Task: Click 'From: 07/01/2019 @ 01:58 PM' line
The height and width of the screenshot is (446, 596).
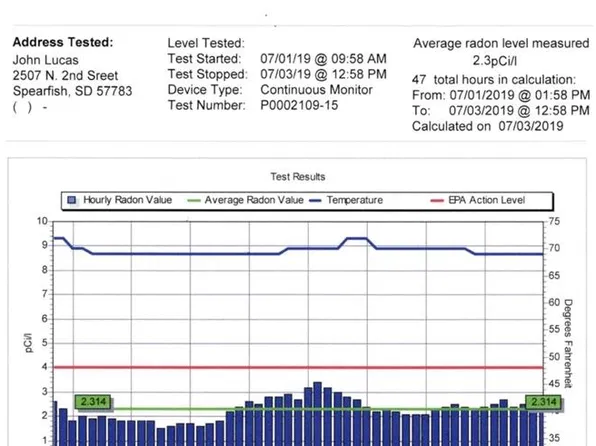Action: tap(501, 95)
